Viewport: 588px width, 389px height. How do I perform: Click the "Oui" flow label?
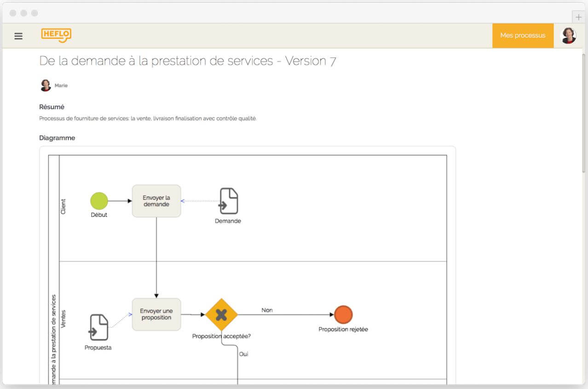pos(244,354)
